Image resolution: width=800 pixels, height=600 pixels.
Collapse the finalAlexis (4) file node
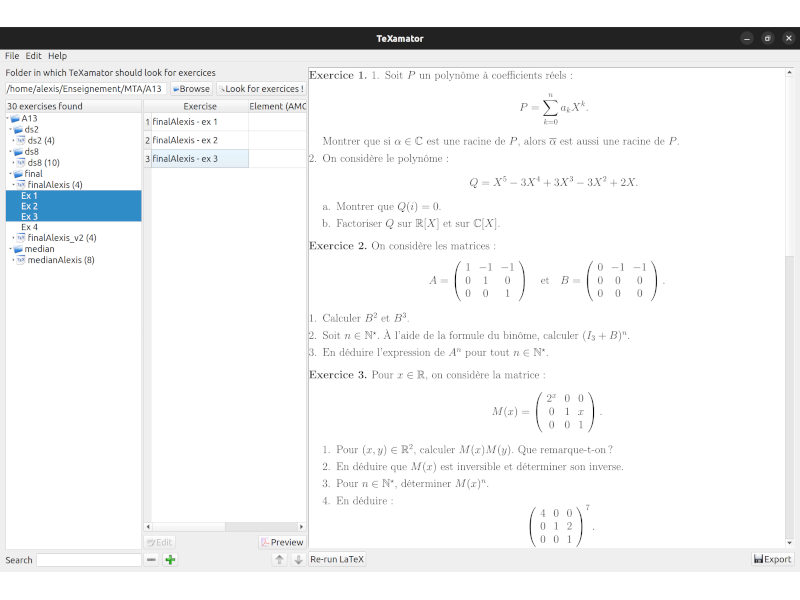[14, 185]
